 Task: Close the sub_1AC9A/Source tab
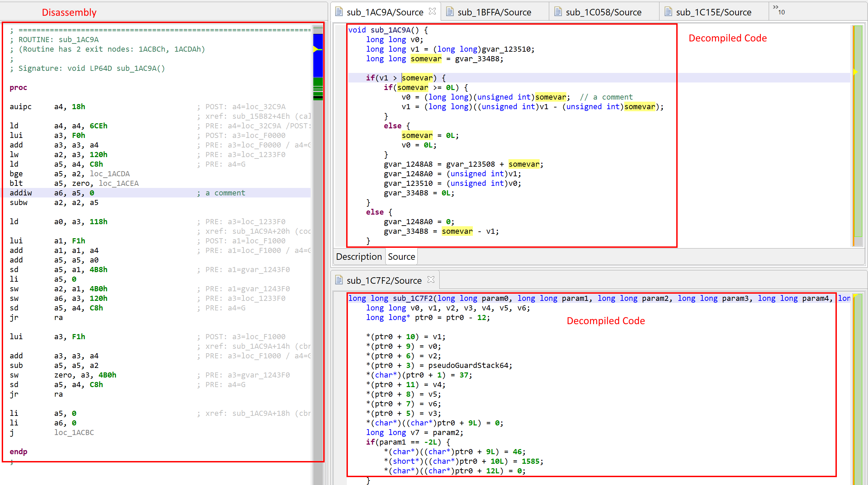click(431, 11)
